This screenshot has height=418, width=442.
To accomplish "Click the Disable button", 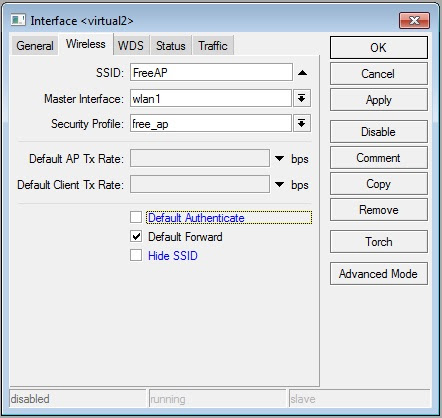I will point(379,132).
